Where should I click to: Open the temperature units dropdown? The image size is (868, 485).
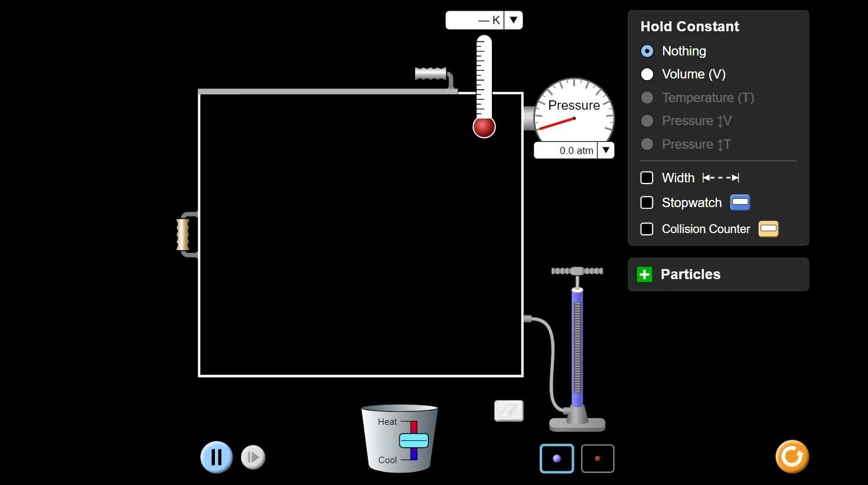513,19
